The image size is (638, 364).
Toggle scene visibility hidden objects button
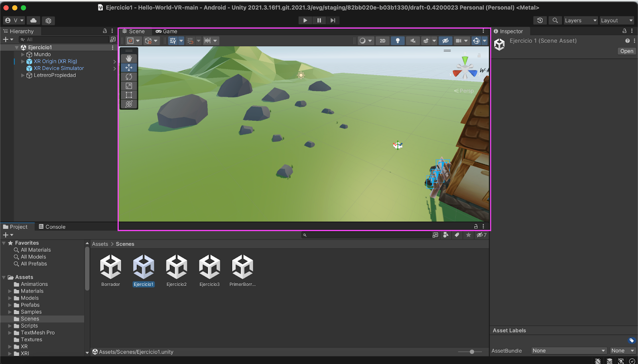point(445,41)
